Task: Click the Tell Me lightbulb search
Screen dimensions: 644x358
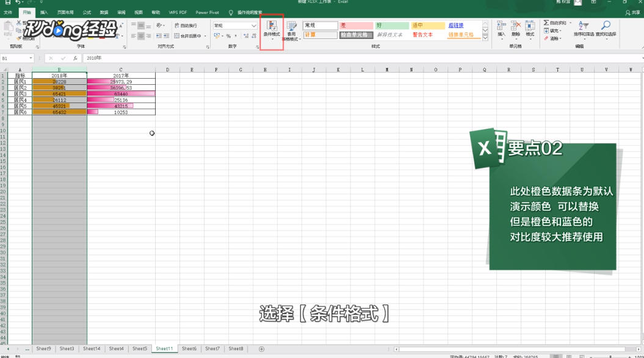Action: coord(231,13)
